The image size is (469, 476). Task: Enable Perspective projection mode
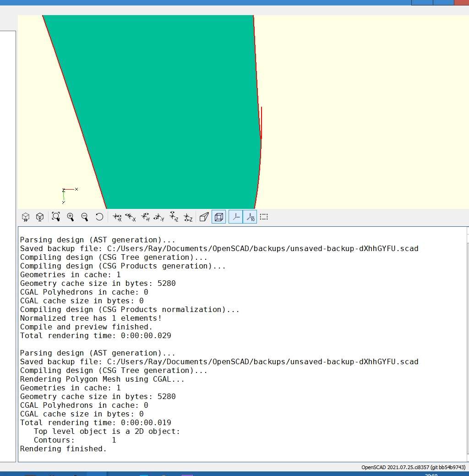tap(204, 217)
